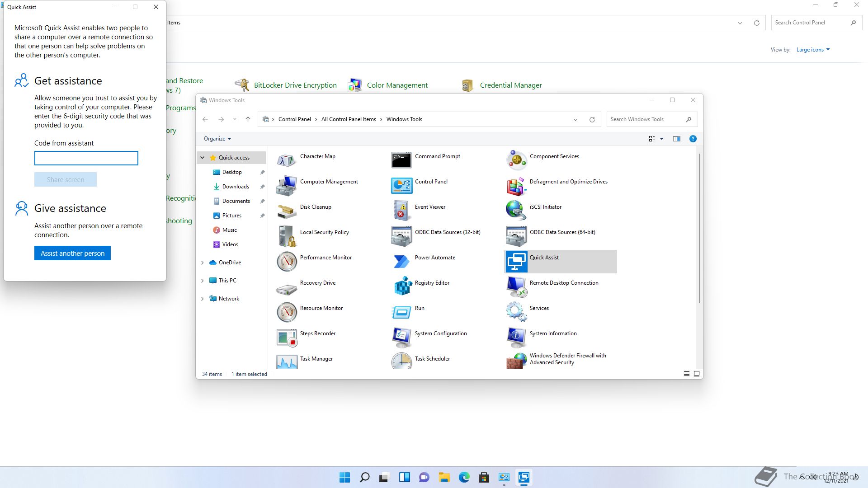Open the Services gear icon
This screenshot has height=488, width=868.
click(516, 312)
